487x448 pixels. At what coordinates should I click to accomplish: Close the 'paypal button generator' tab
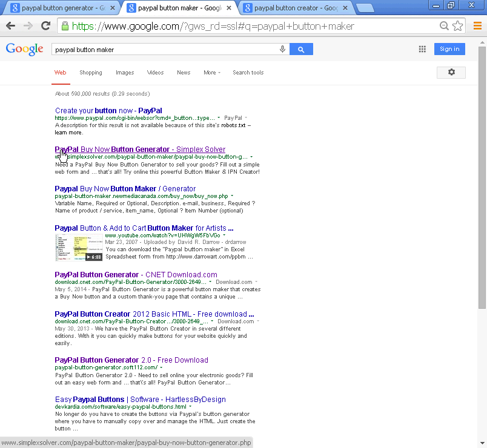(113, 8)
